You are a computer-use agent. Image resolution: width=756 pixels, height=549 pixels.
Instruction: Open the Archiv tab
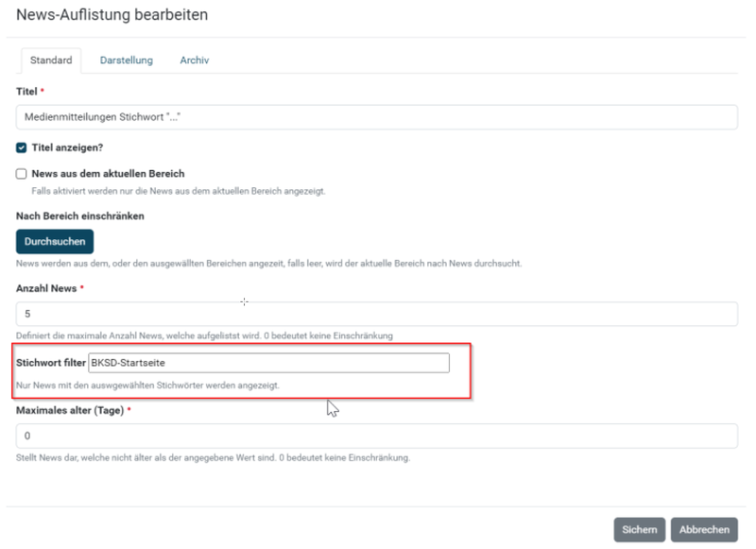[195, 60]
